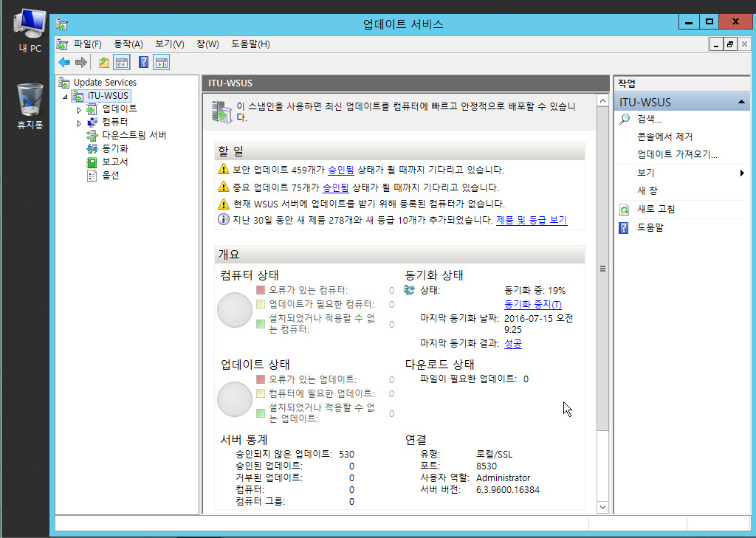Toggle Show/Hide Action Pane toolbar button
This screenshot has width=756, height=538.
[x=162, y=63]
